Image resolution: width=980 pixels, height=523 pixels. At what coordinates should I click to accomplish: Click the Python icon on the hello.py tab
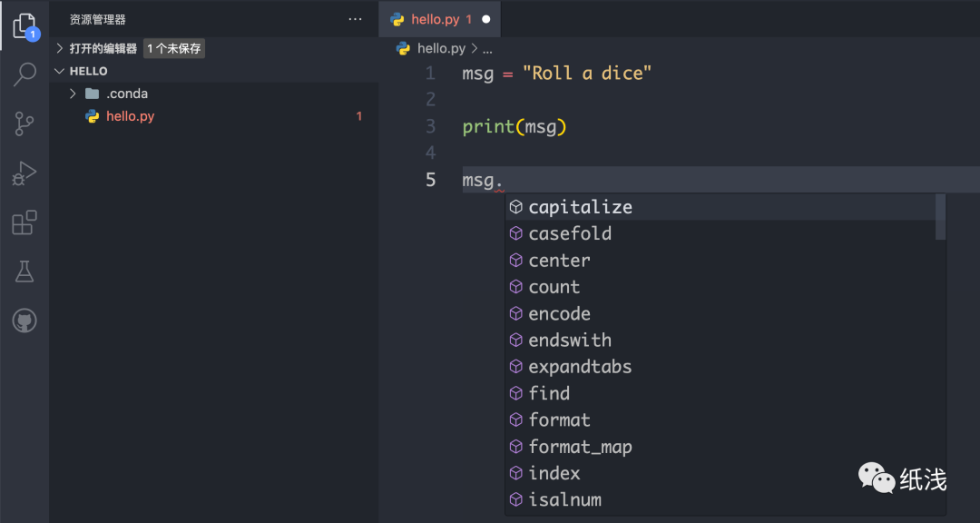(397, 18)
